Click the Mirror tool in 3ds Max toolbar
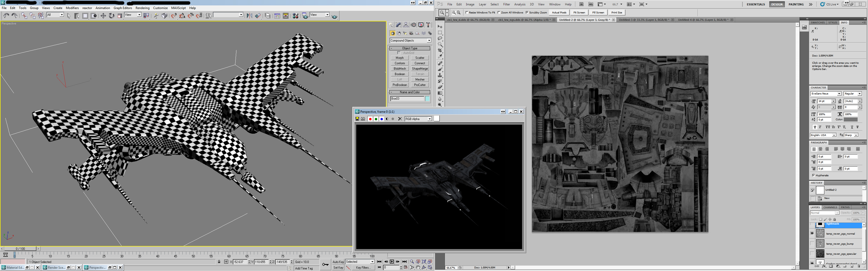This screenshot has height=271, width=868. [249, 16]
